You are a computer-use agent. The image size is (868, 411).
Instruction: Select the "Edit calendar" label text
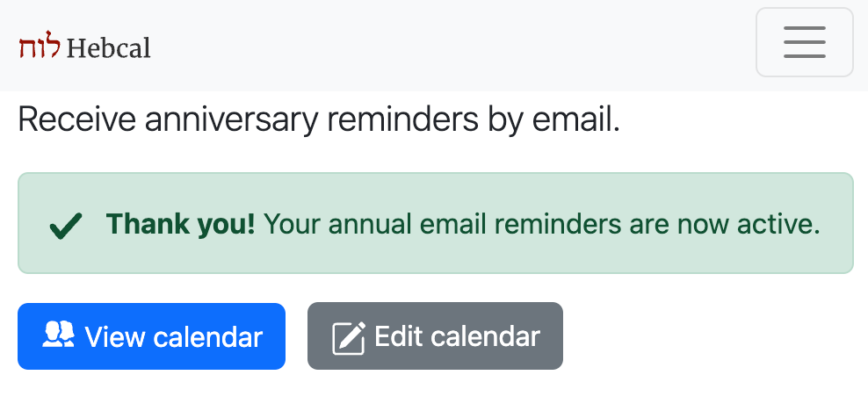pyautogui.click(x=457, y=336)
